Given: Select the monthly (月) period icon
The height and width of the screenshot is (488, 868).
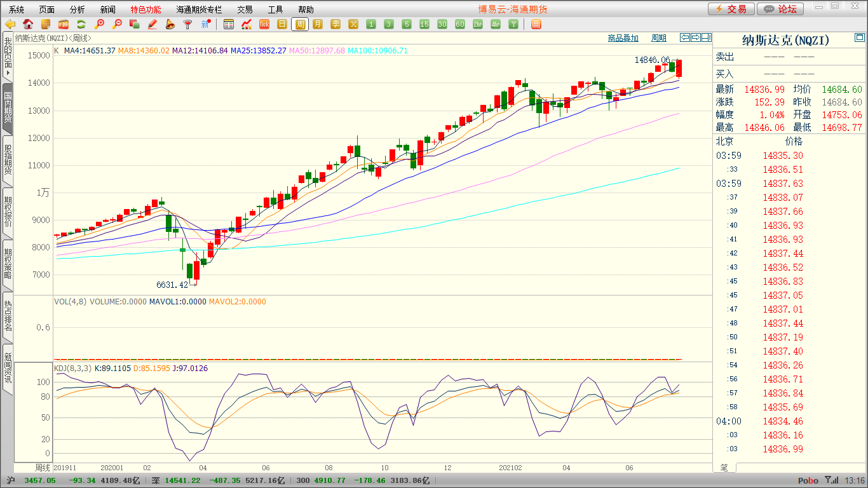Looking at the screenshot, I should (x=318, y=24).
